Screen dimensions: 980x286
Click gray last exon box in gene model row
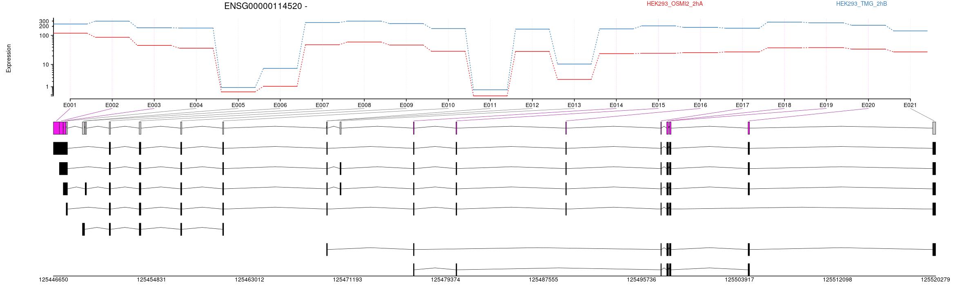pyautogui.click(x=934, y=128)
